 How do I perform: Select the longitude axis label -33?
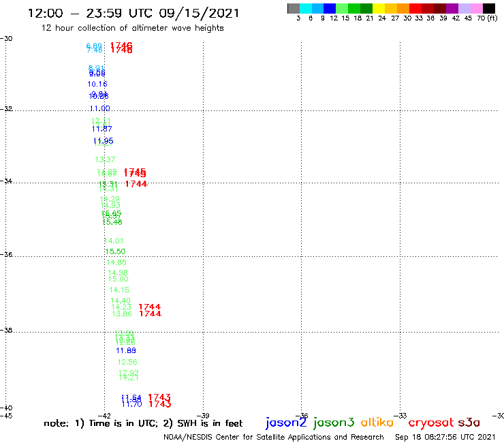click(400, 416)
